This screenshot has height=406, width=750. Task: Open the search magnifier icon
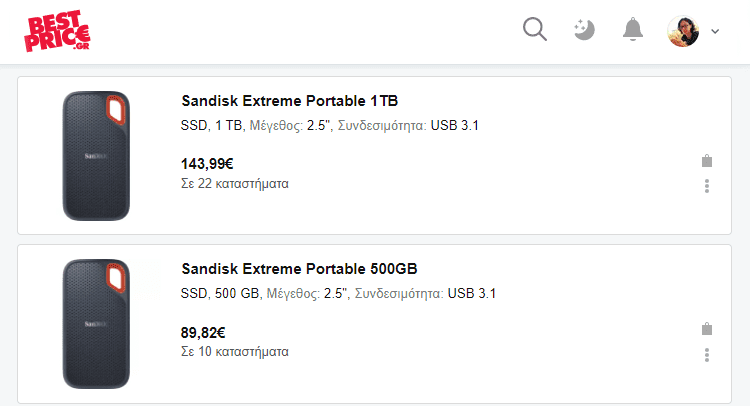pyautogui.click(x=535, y=30)
